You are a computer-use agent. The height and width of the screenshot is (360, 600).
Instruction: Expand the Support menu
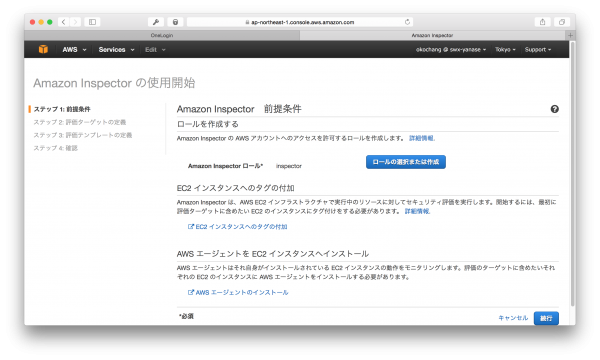point(538,50)
